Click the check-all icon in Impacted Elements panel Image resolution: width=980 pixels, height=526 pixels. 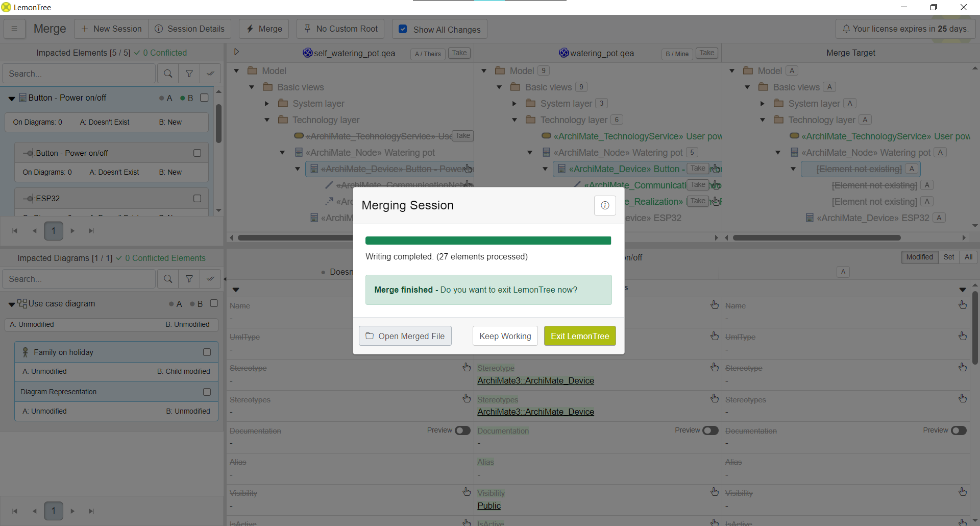(210, 74)
